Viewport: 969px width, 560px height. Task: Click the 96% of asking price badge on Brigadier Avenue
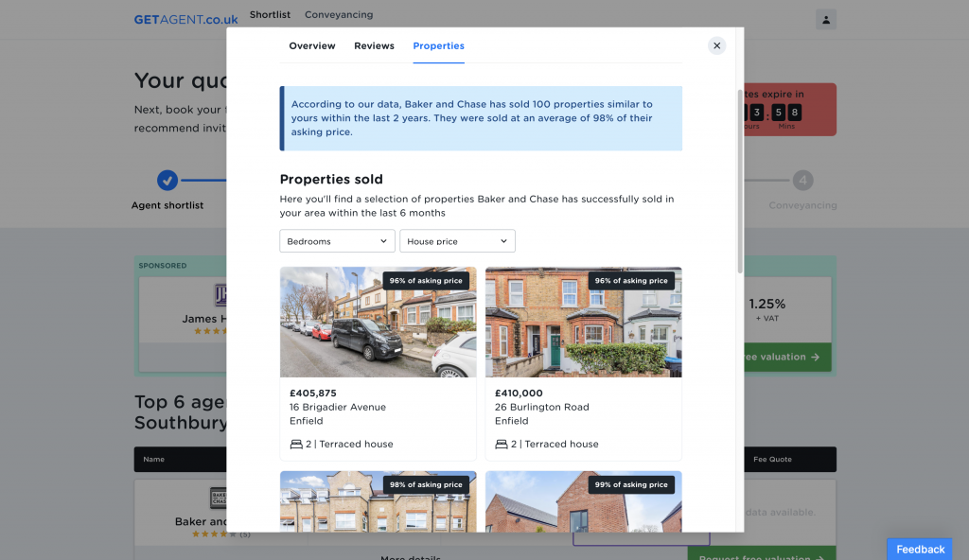[x=426, y=281]
